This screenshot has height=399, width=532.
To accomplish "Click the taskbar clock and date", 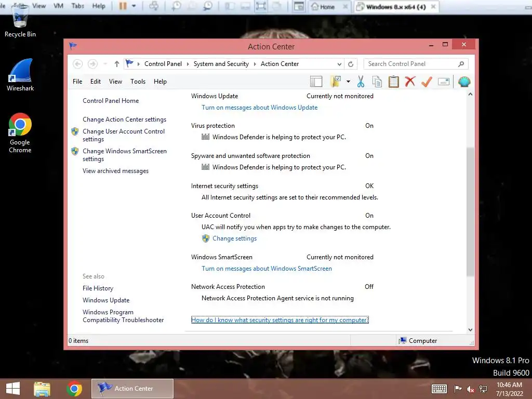I will coord(509,389).
